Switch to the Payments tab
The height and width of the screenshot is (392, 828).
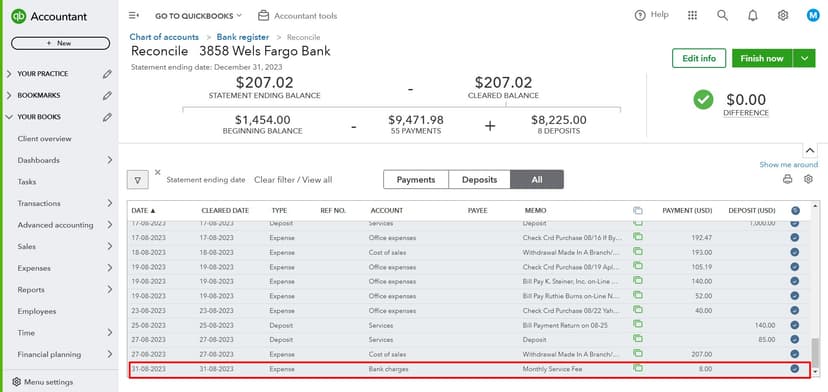pyautogui.click(x=416, y=180)
